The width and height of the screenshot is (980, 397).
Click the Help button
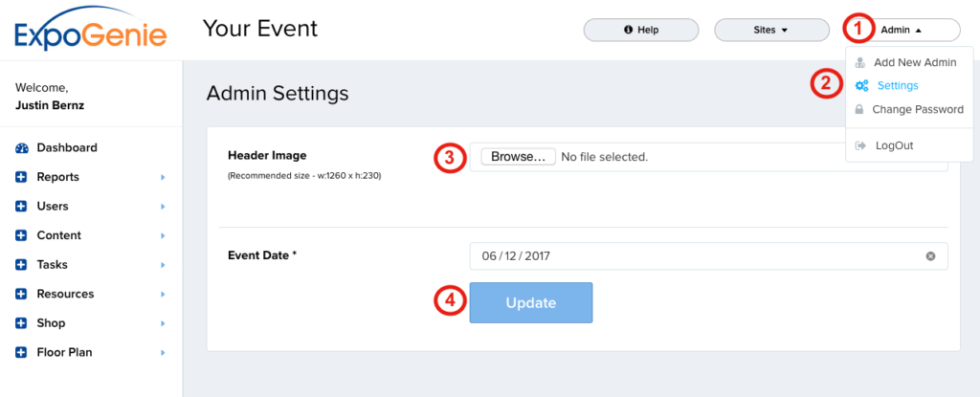[x=640, y=30]
